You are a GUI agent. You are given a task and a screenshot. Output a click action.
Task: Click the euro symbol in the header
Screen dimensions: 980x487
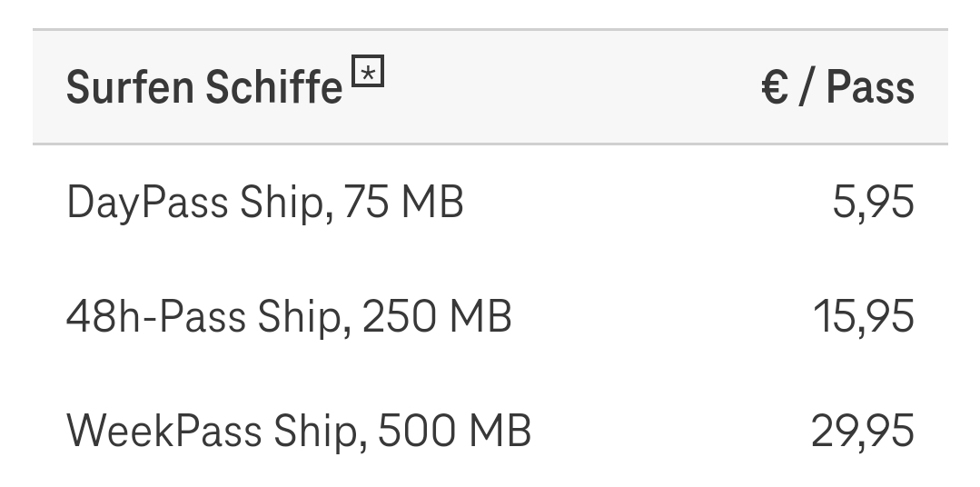[775, 88]
